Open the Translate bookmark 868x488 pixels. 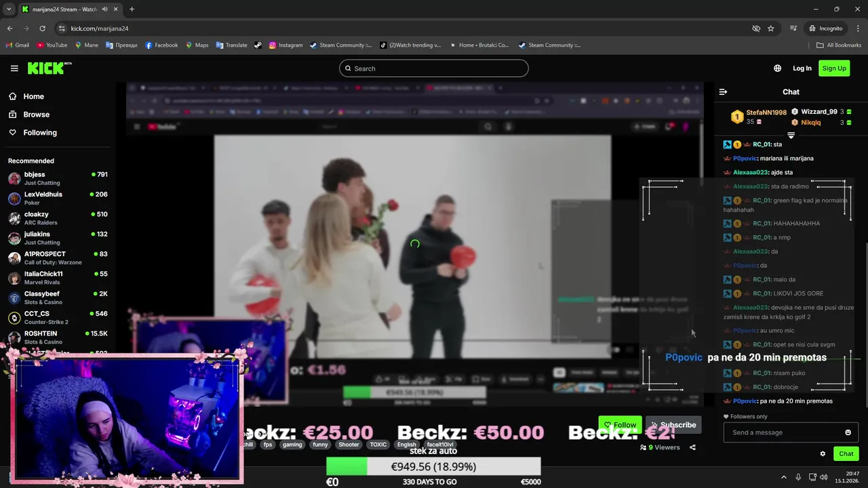[x=231, y=45]
